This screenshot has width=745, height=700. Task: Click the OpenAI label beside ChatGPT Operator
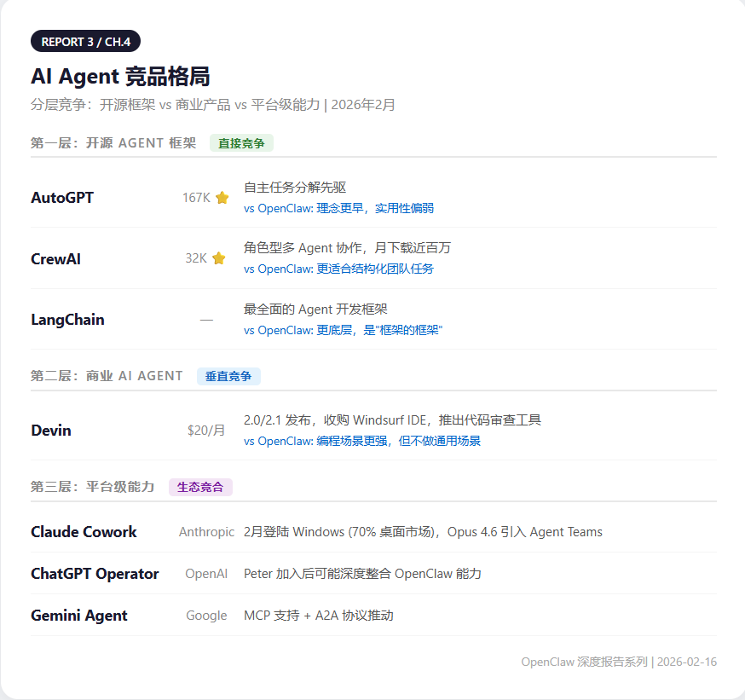(x=206, y=574)
